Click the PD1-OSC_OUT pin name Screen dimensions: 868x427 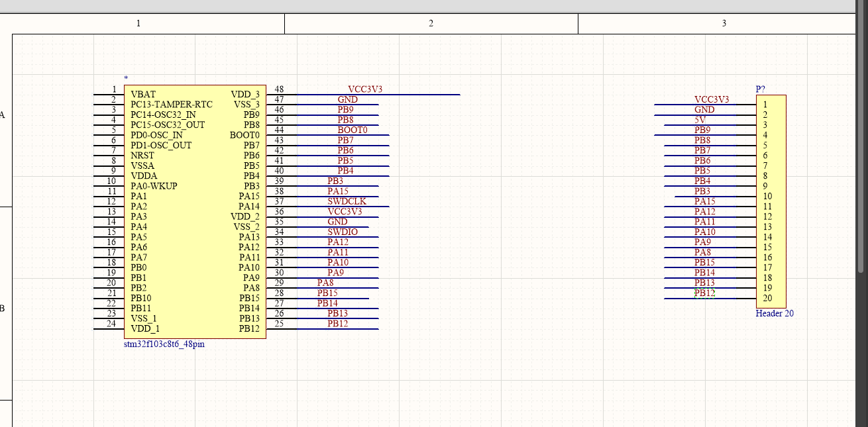click(161, 146)
